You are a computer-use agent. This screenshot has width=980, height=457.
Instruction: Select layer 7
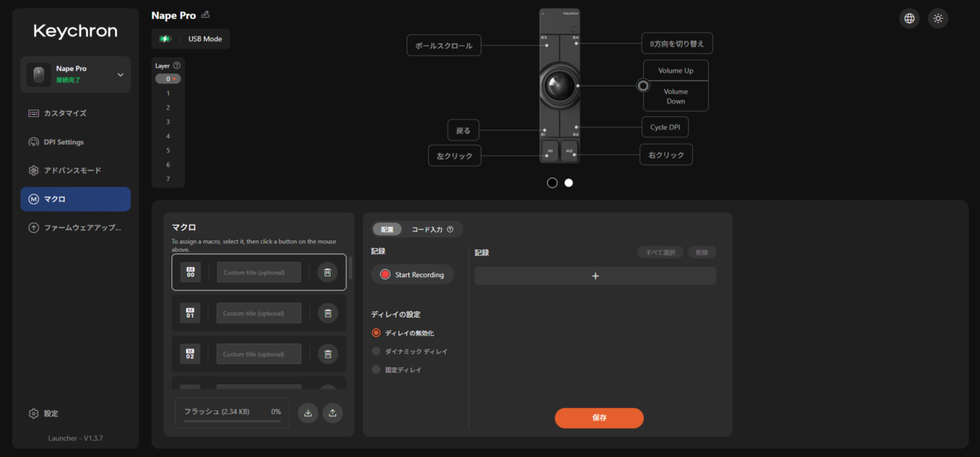pos(168,179)
